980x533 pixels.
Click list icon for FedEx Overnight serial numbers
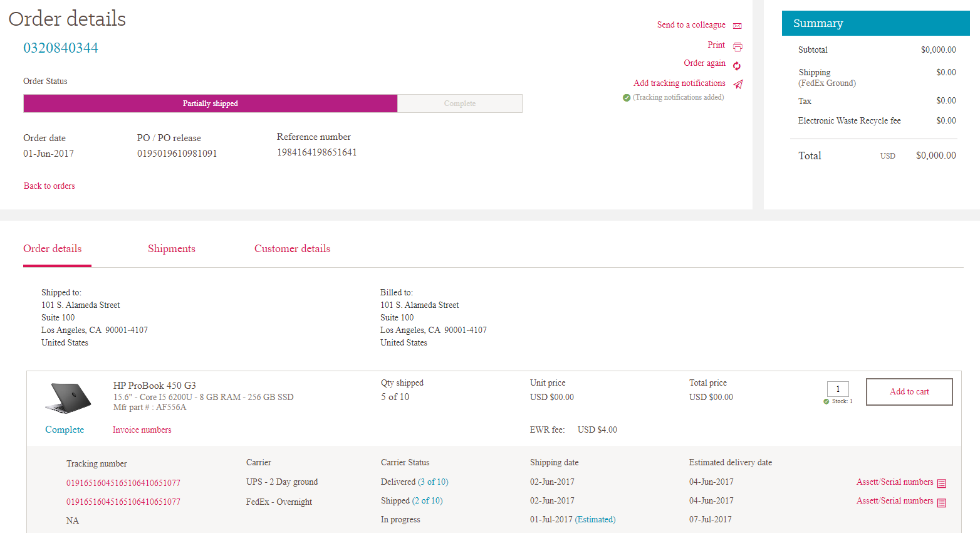[941, 502]
